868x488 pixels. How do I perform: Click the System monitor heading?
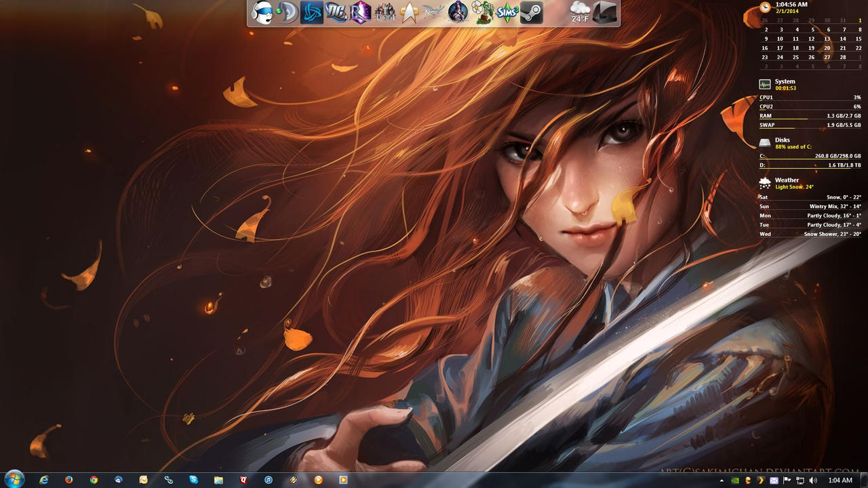[x=785, y=81]
